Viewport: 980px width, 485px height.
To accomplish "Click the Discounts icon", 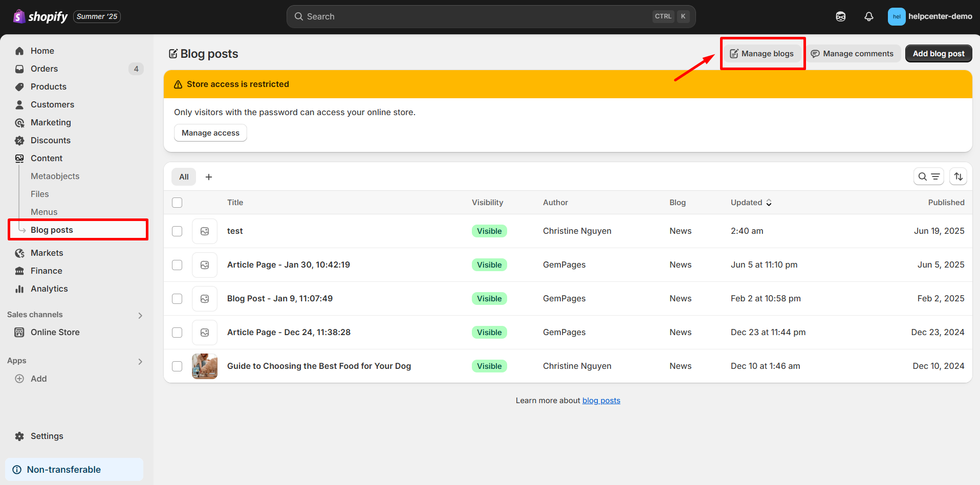I will tap(19, 140).
